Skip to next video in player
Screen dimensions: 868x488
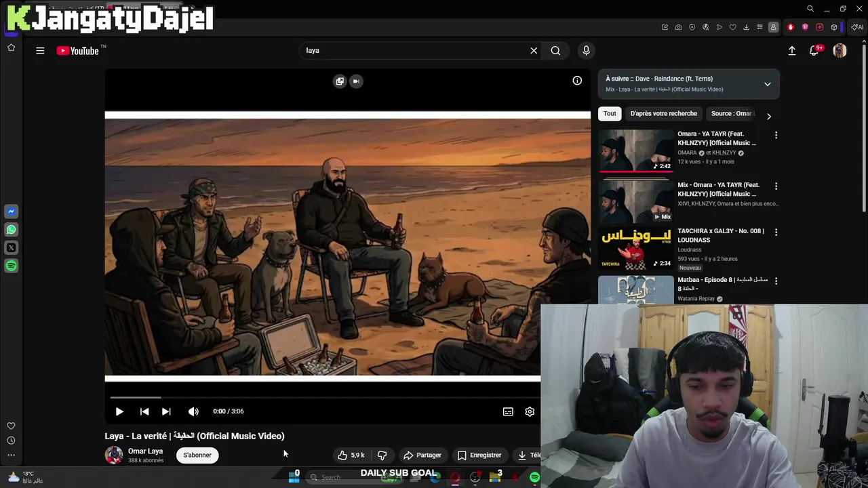point(166,411)
